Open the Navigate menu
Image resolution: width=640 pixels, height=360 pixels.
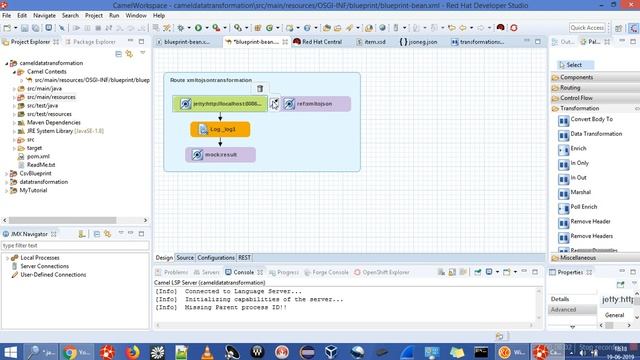pos(44,16)
